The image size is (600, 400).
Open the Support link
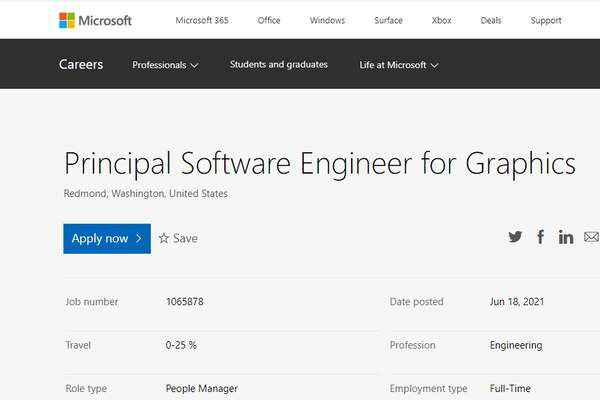point(546,20)
